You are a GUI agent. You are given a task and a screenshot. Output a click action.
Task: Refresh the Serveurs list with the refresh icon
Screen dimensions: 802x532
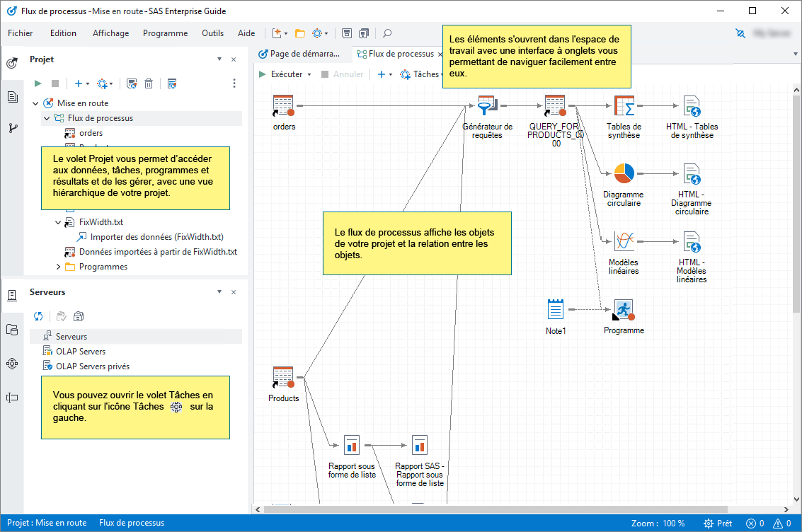[38, 316]
